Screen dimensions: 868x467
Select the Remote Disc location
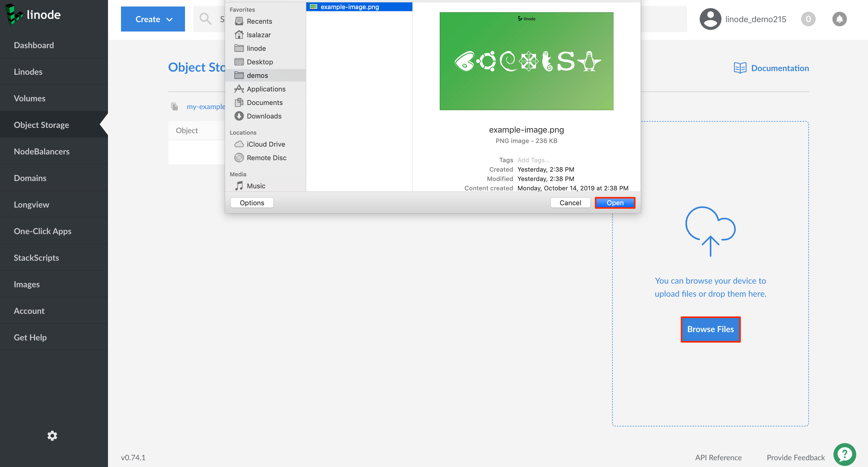pyautogui.click(x=266, y=158)
